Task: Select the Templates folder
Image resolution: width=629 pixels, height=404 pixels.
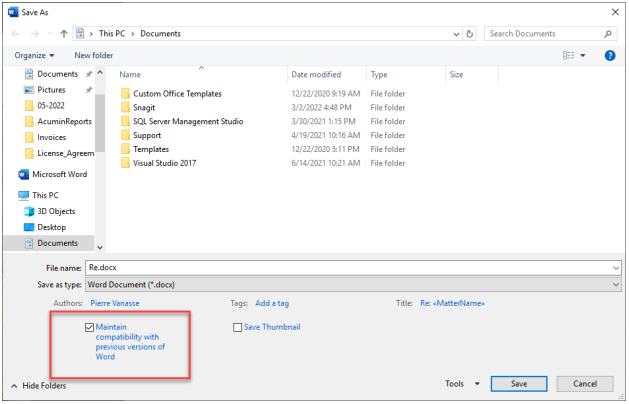Action: point(151,149)
